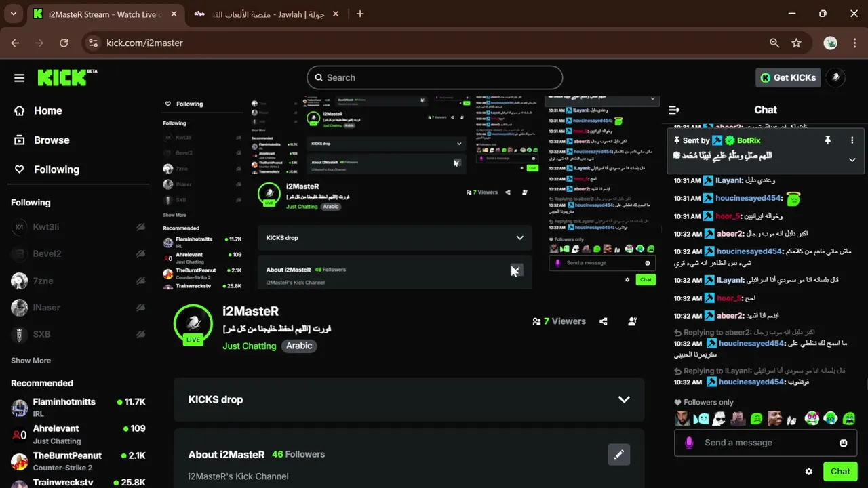Select the i2MasteR Stream browser tab

[x=104, y=14]
